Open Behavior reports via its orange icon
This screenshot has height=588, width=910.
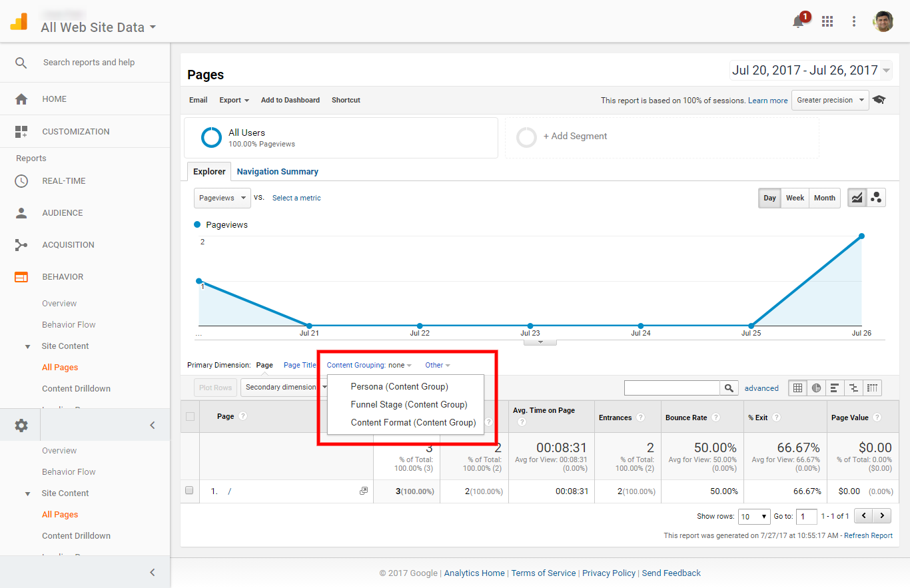[21, 277]
